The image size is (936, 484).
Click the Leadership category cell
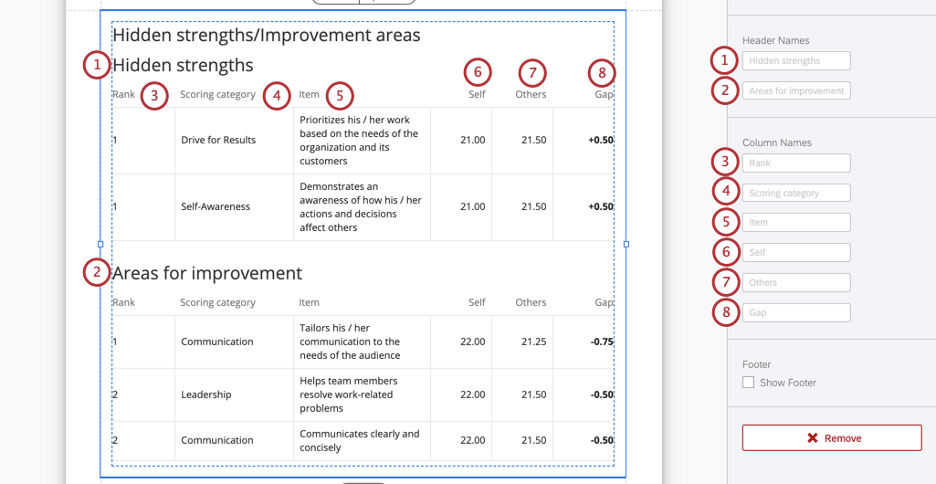coord(206,394)
